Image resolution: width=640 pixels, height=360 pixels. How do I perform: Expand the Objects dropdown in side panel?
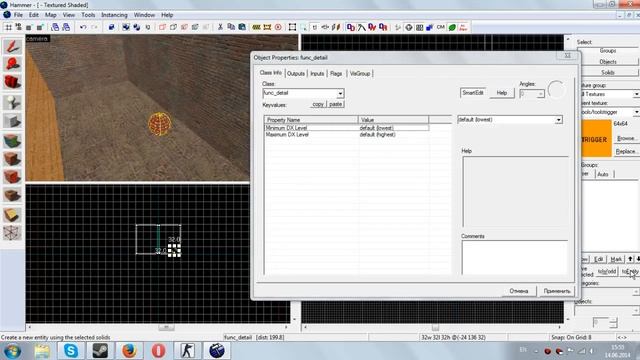636,311
